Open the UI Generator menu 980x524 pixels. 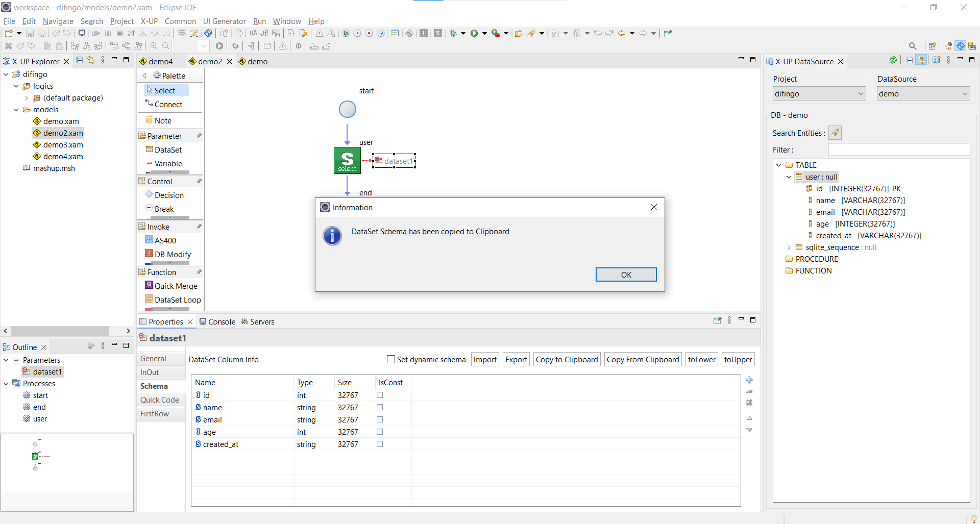click(224, 21)
